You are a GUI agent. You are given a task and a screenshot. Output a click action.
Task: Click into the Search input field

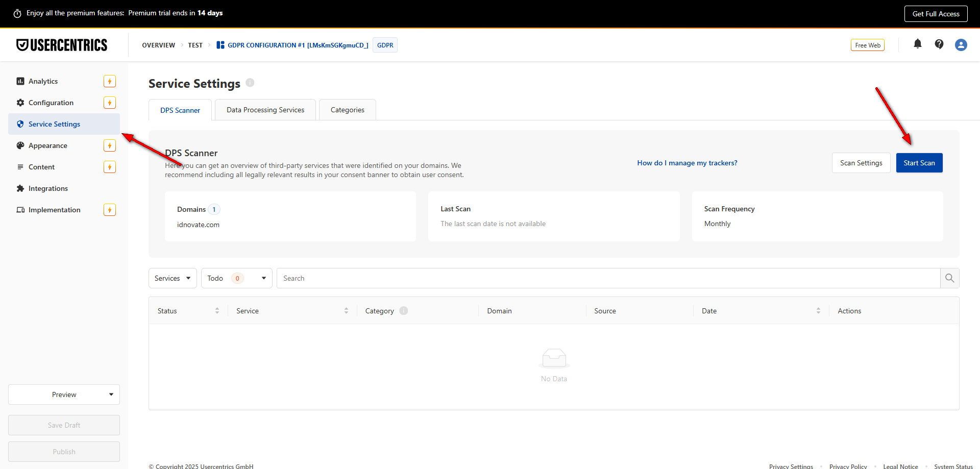coord(607,278)
